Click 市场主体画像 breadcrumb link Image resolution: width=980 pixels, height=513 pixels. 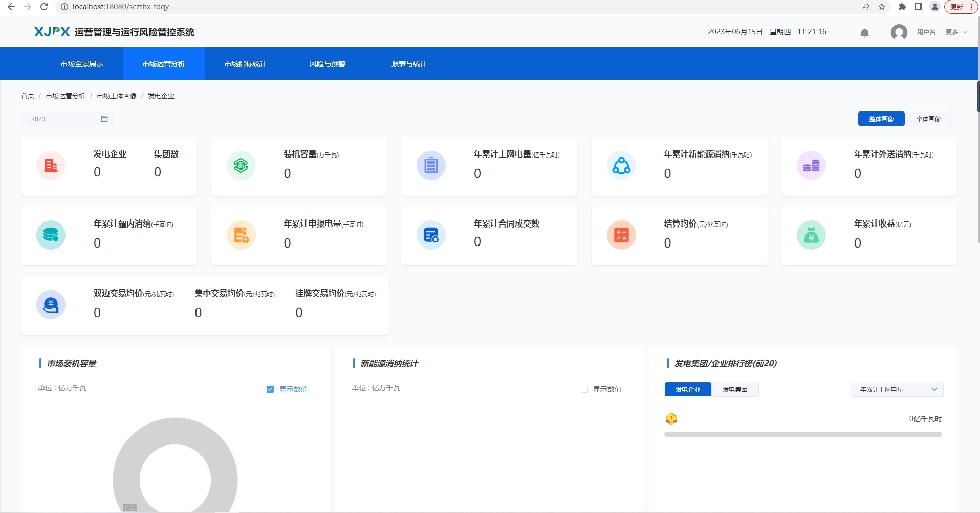coord(117,96)
